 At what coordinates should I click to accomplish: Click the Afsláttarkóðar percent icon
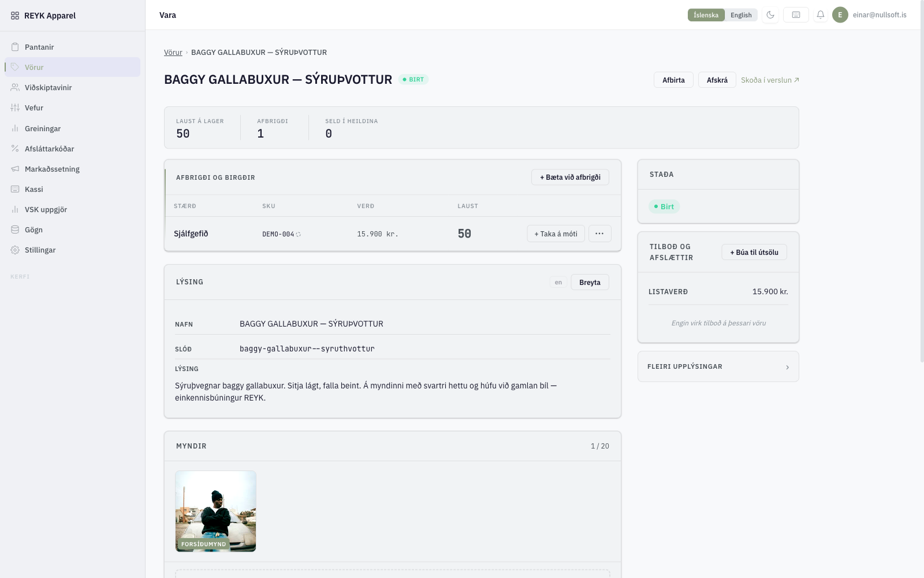tap(15, 149)
